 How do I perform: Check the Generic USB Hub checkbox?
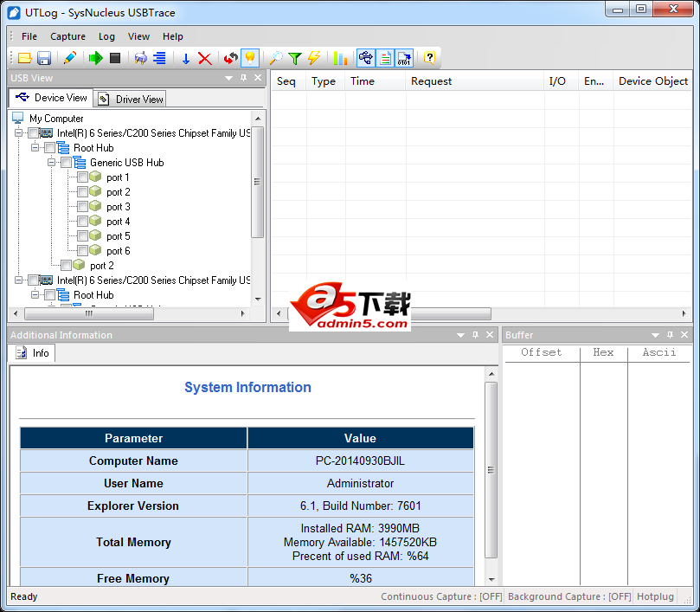click(66, 163)
